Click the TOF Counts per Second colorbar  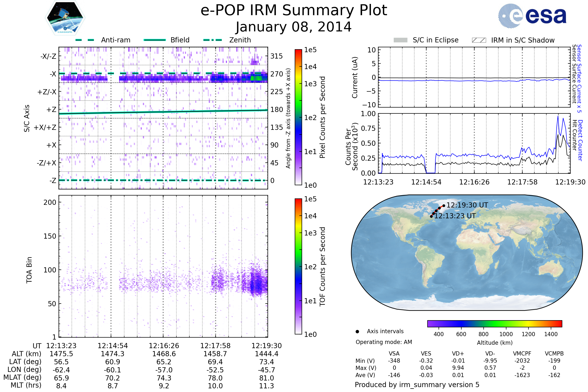pyautogui.click(x=298, y=266)
